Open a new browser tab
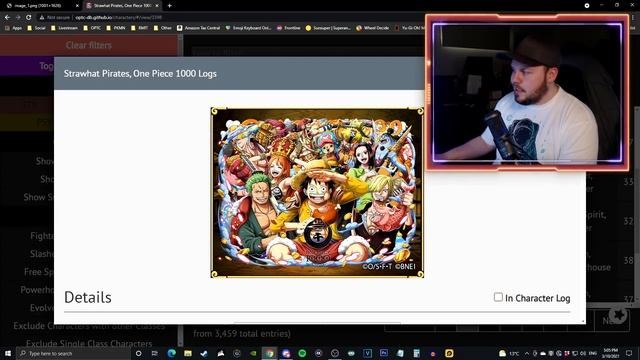 (x=169, y=6)
